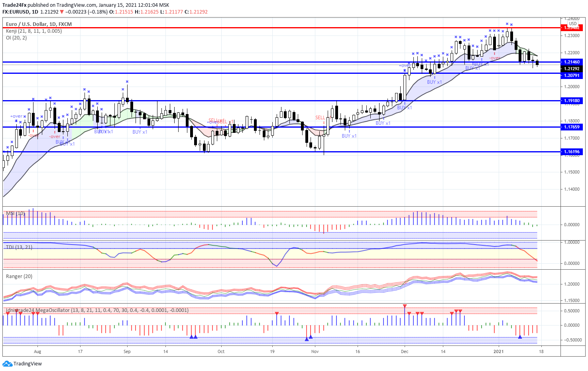Click the Aug label on the time axis

tap(37, 351)
